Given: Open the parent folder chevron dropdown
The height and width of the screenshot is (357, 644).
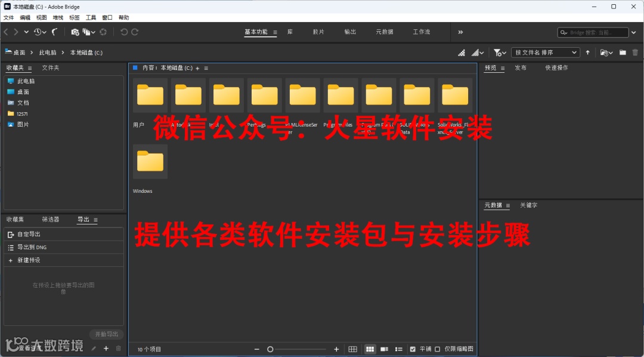Looking at the screenshot, I should 26,32.
